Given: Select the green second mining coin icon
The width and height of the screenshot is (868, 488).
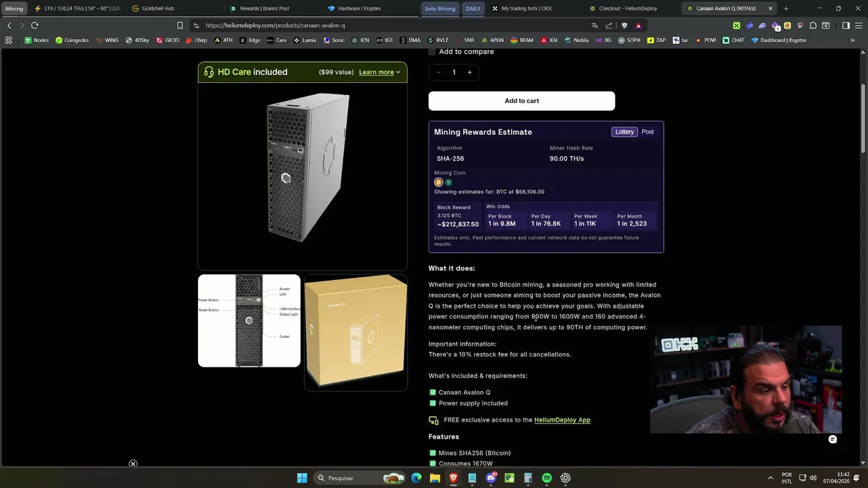Looking at the screenshot, I should 448,182.
